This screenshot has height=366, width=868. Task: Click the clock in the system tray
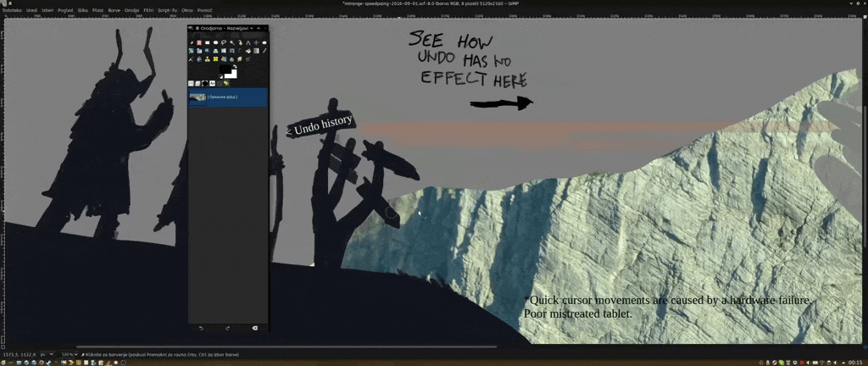tap(854, 362)
